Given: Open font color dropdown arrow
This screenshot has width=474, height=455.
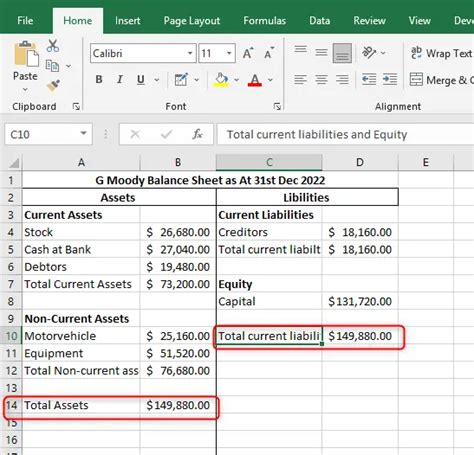Looking at the screenshot, I should pos(270,80).
